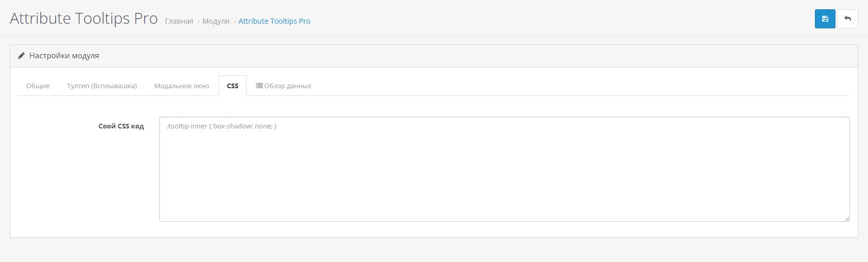Image resolution: width=868 pixels, height=262 pixels.
Task: Click the Свой CSS код field label
Action: click(x=121, y=126)
